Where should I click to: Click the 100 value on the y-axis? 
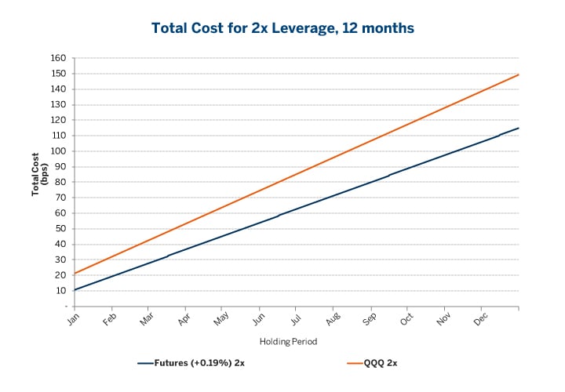pos(58,151)
